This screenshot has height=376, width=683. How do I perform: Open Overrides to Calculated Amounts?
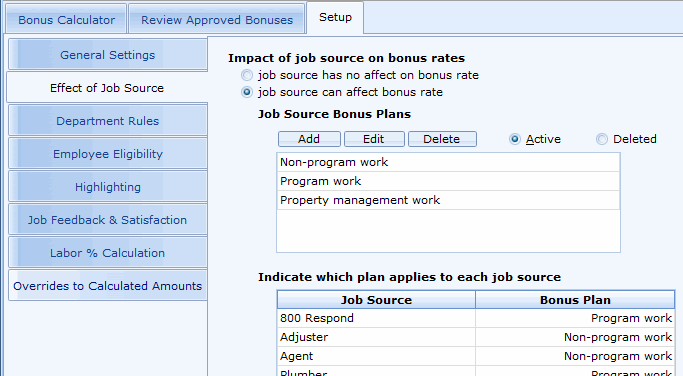click(x=108, y=286)
